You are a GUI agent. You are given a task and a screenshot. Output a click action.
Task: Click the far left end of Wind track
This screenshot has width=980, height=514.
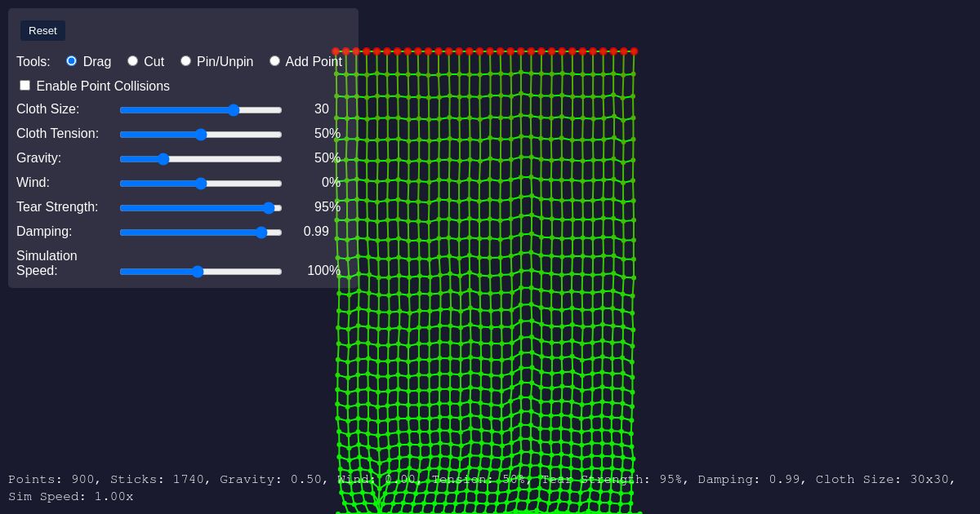(122, 184)
